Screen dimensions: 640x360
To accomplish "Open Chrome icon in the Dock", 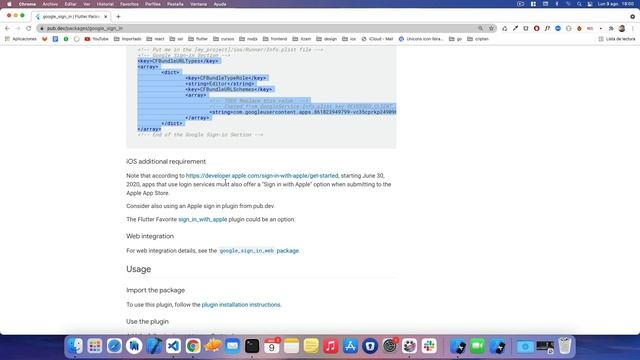I will (193, 346).
